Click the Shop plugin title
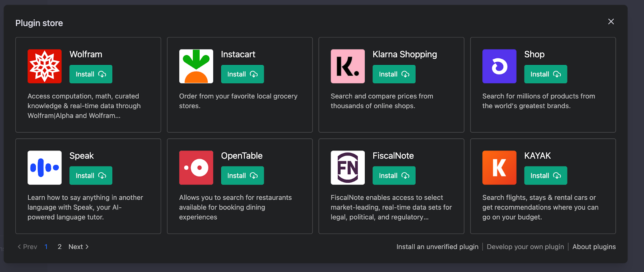This screenshot has height=272, width=644. (x=535, y=54)
